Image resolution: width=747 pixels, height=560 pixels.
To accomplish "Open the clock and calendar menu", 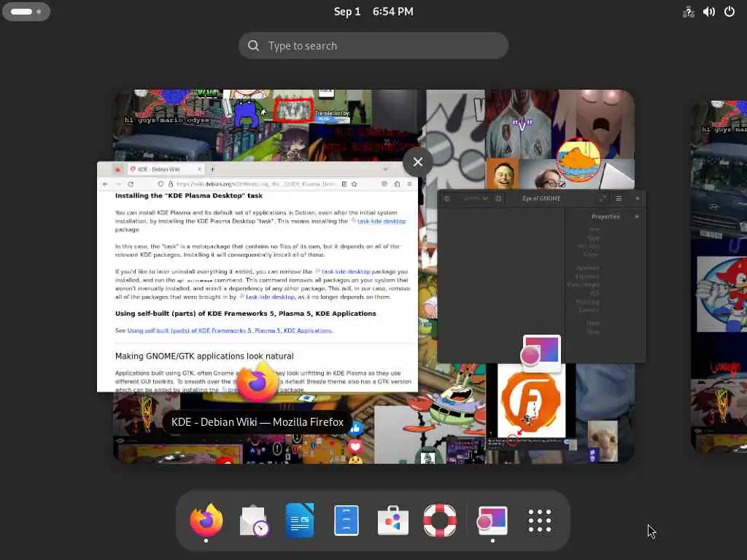I will tap(373, 12).
